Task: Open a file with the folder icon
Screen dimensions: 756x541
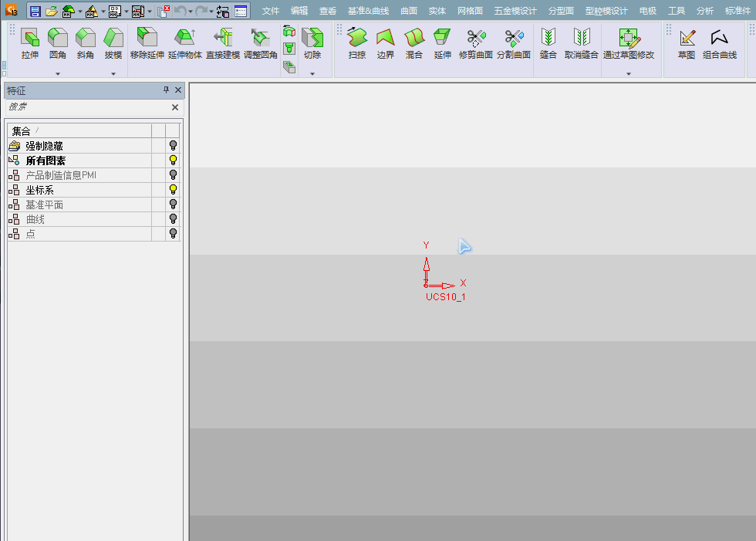Action: pos(51,11)
